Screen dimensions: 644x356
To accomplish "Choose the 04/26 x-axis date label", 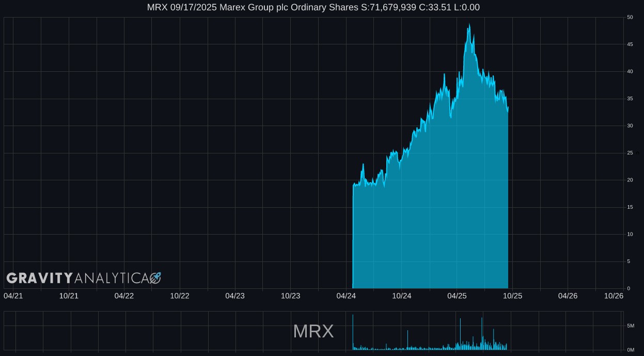I will pyautogui.click(x=568, y=296).
